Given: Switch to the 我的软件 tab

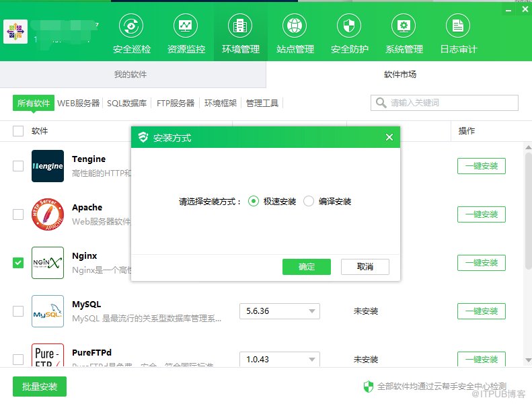Looking at the screenshot, I should pos(132,75).
